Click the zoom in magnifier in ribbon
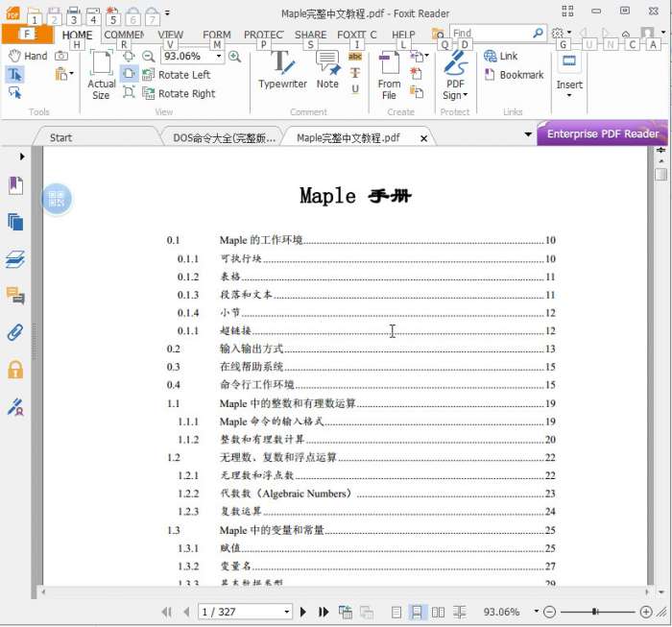 pyautogui.click(x=234, y=56)
